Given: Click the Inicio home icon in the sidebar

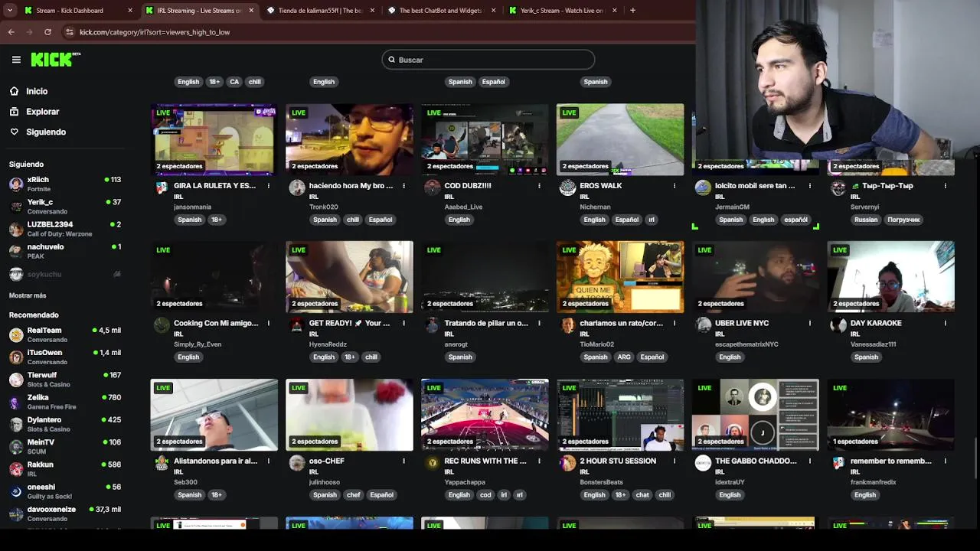Looking at the screenshot, I should click(x=14, y=91).
